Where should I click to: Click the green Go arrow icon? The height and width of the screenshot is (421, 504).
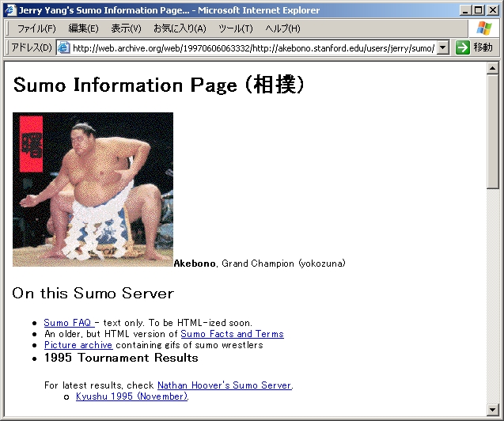point(463,48)
